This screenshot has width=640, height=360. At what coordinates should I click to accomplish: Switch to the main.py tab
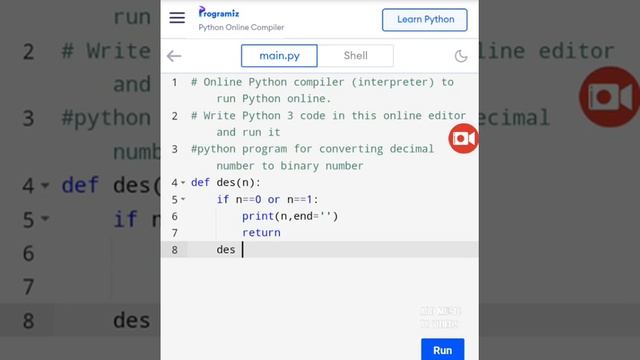279,56
